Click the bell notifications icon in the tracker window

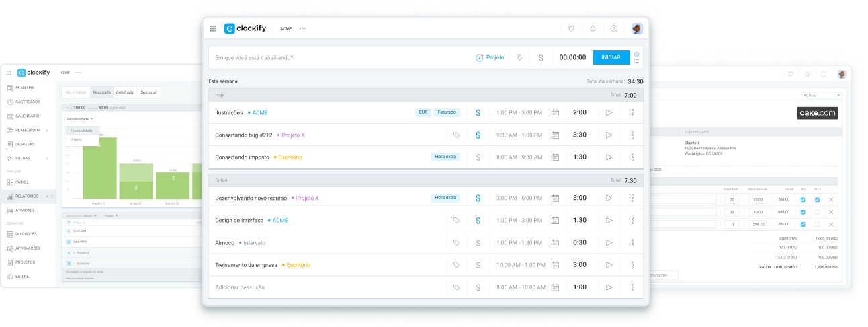593,28
